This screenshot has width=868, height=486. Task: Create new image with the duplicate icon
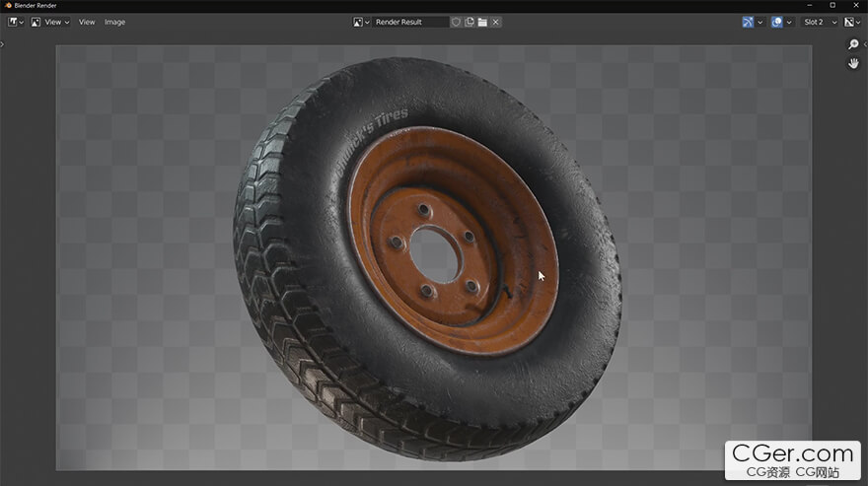(x=470, y=22)
